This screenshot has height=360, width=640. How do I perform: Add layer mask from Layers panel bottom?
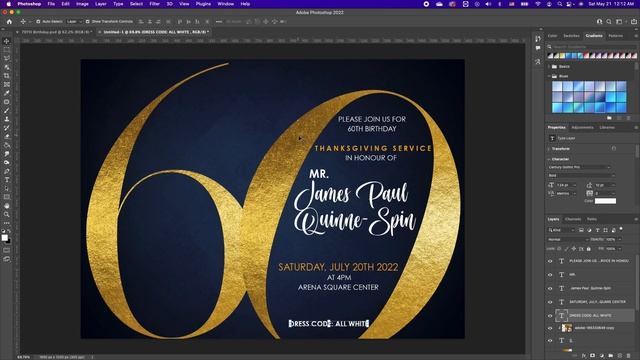pyautogui.click(x=593, y=356)
